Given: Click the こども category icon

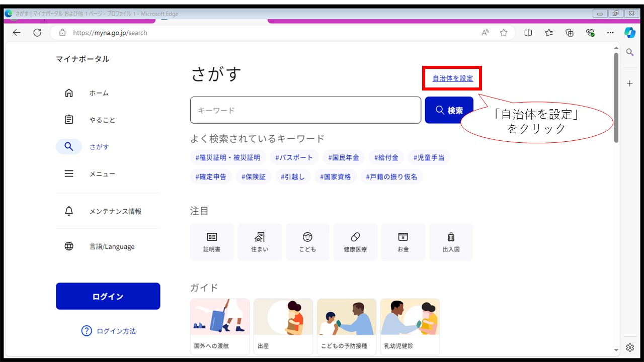Looking at the screenshot, I should (307, 242).
